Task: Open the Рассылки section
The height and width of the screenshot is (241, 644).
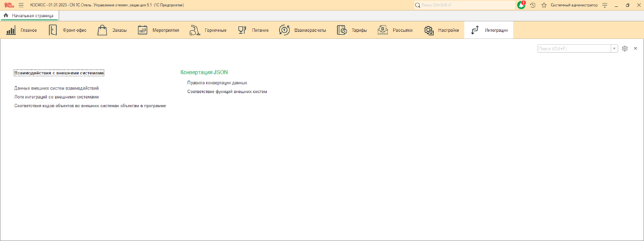Action: coord(403,31)
